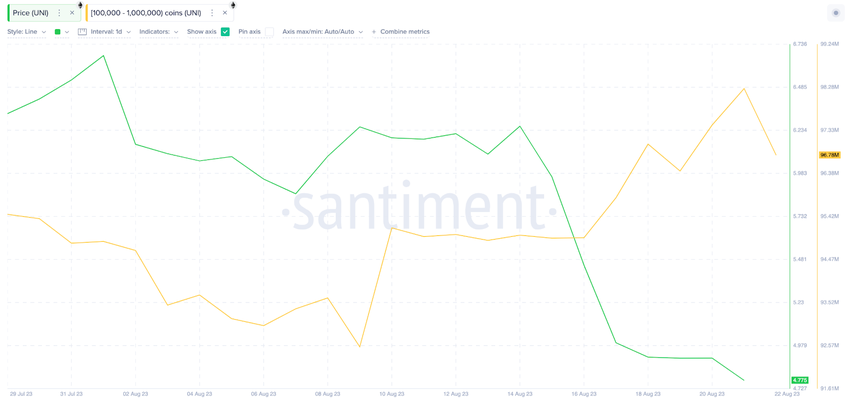This screenshot has width=850, height=402.
Task: Click the 92.57M coins axis value
Action: coord(830,346)
